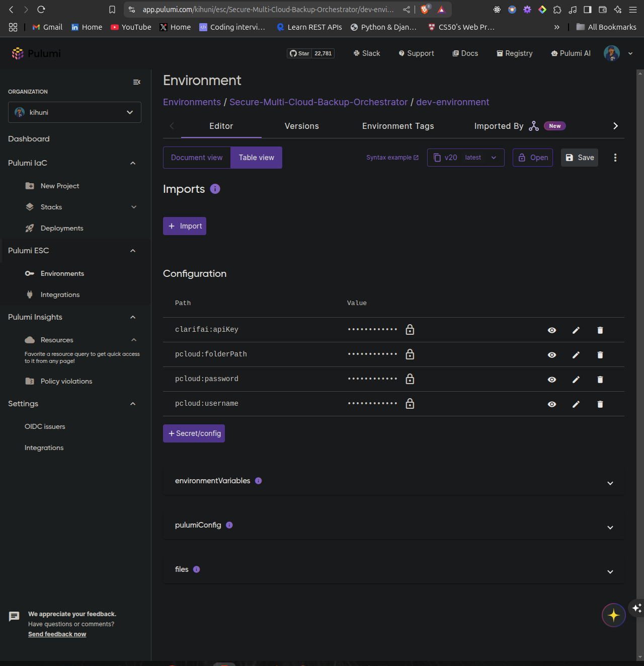Click the lock icon for pcloud:password
The width and height of the screenshot is (644, 666).
click(x=410, y=379)
